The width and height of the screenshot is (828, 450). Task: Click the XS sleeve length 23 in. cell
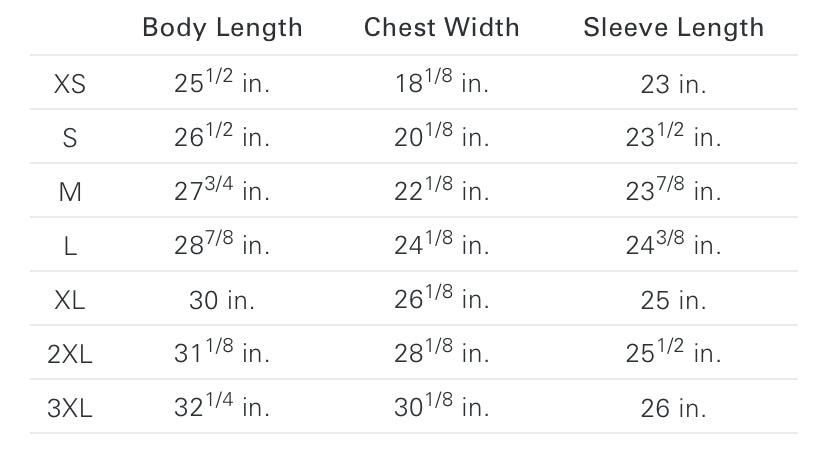pos(674,84)
